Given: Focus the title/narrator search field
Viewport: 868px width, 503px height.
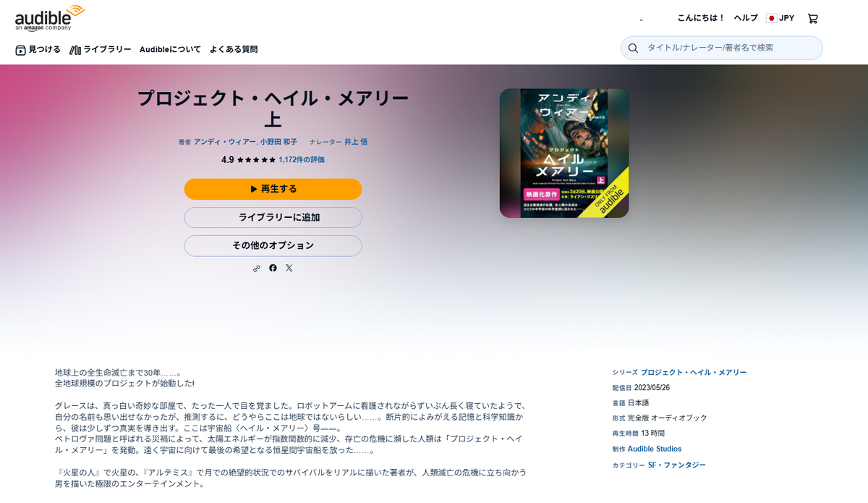Looking at the screenshot, I should [722, 48].
